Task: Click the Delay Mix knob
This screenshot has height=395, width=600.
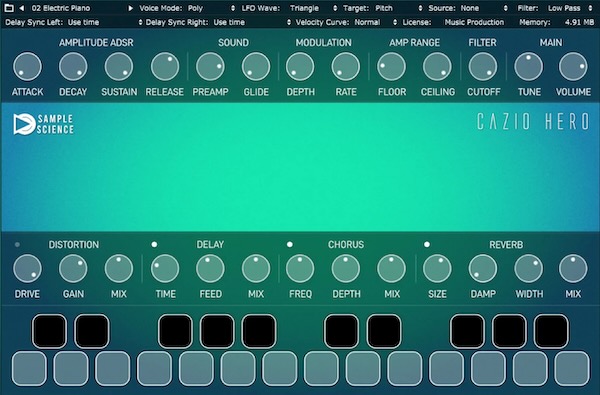Action: click(256, 269)
